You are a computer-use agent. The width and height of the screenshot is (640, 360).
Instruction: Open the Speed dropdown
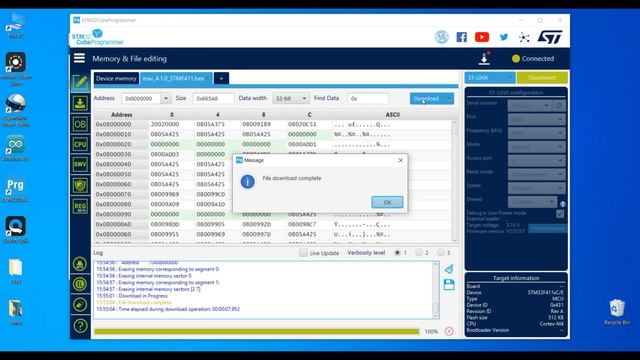point(537,188)
